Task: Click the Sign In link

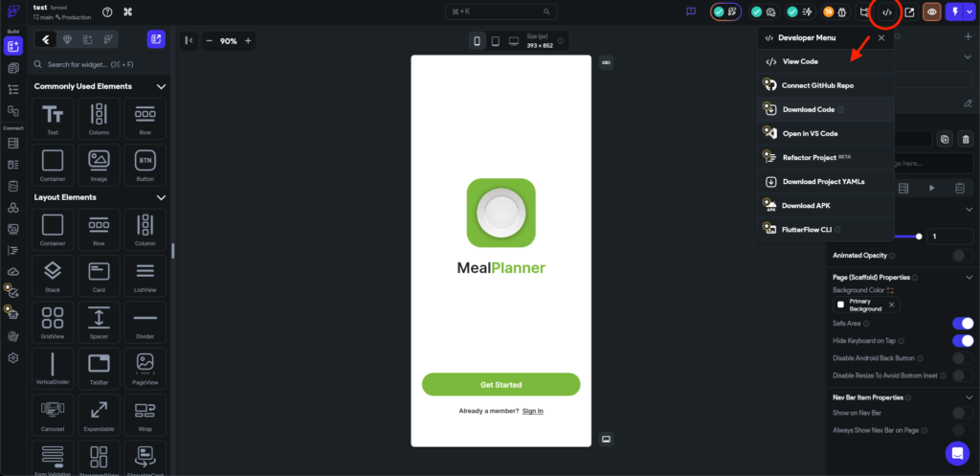Action: click(x=532, y=411)
